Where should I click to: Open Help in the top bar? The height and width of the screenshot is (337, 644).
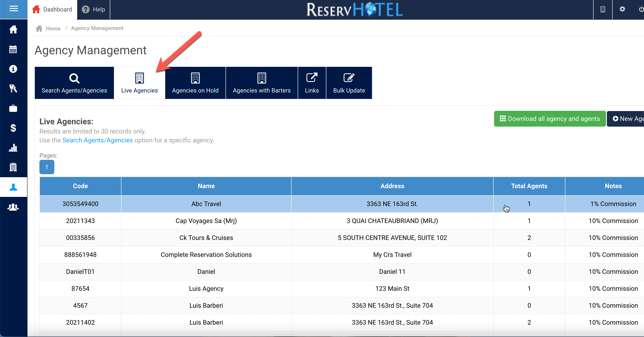tap(94, 9)
